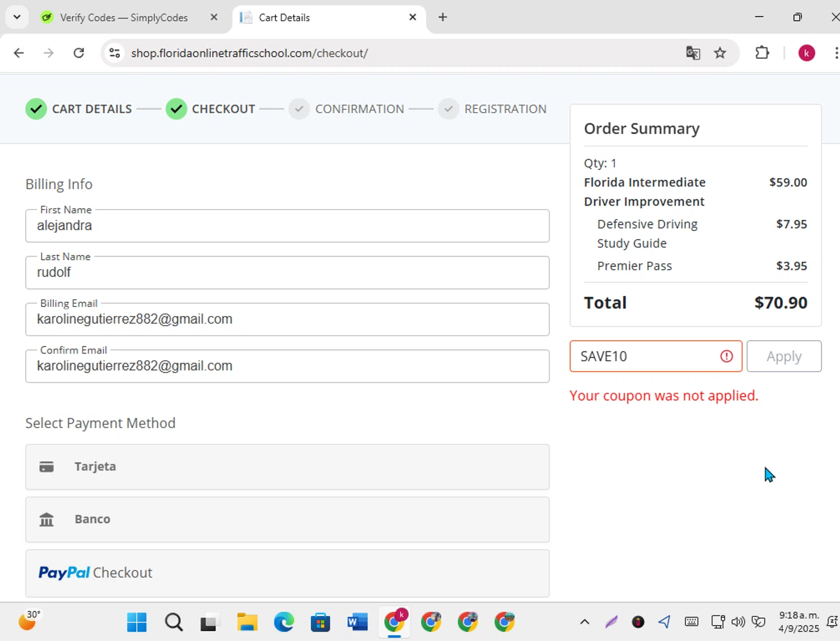
Task: Click the Checkout step checkmark
Action: coord(176,109)
